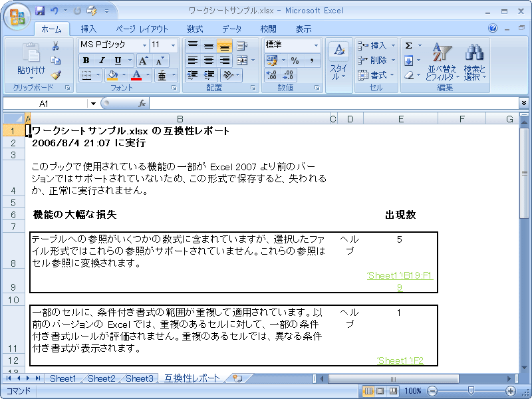The height and width of the screenshot is (399, 532).
Task: Click the zoom slider handle
Action: (x=471, y=391)
